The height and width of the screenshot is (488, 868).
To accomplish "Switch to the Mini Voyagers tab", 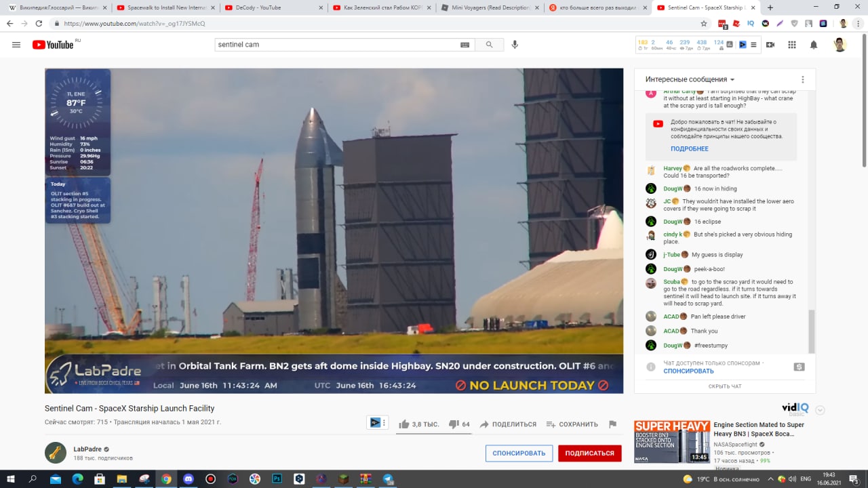I will 490,7.
